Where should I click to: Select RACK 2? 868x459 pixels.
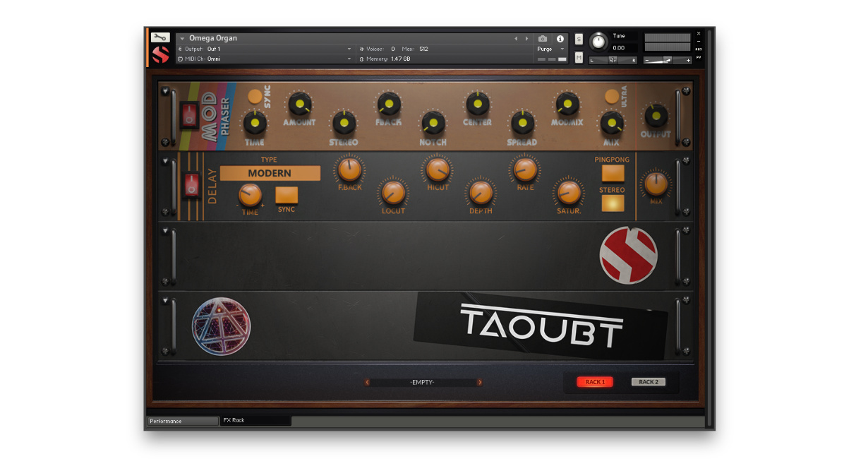click(649, 382)
